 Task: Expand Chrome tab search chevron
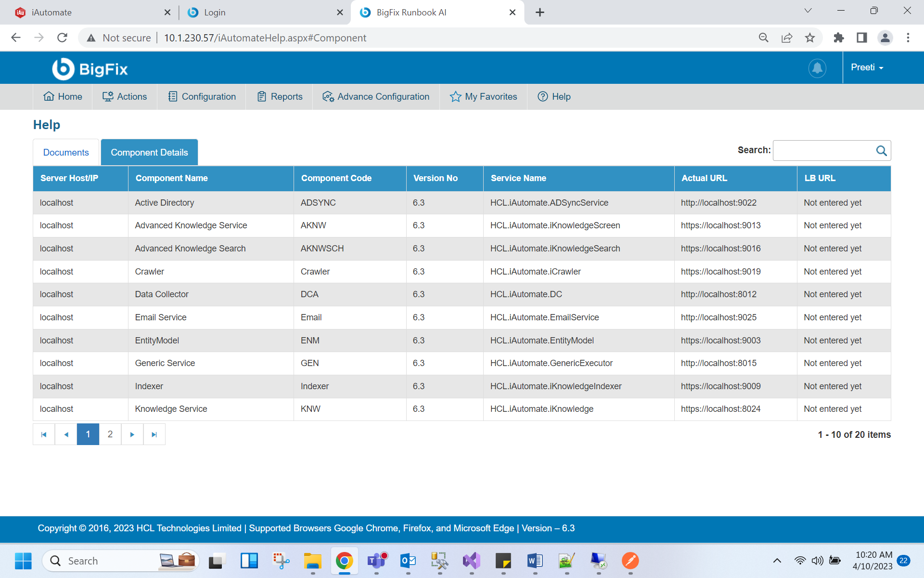click(808, 11)
